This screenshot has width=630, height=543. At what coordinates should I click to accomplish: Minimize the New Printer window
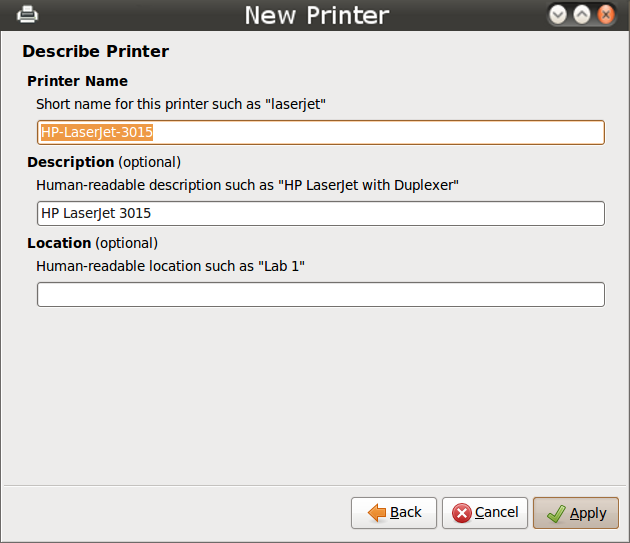point(558,15)
